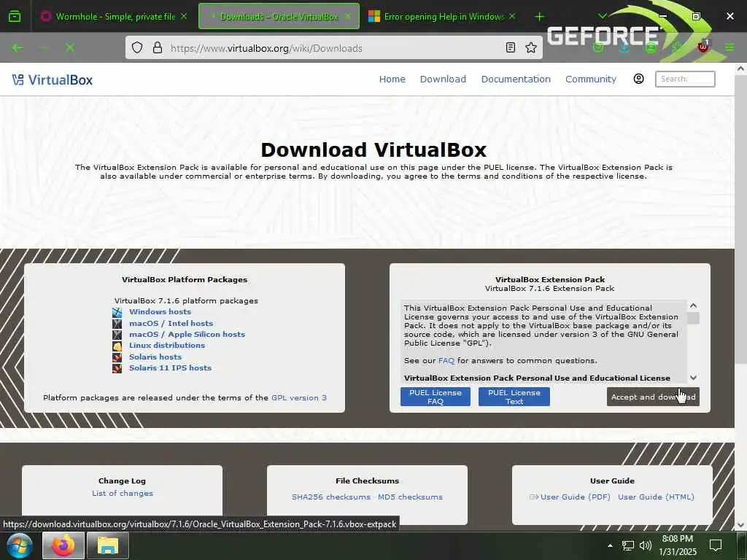Open the GPL version 3 link
This screenshot has height=560, width=747.
[299, 397]
